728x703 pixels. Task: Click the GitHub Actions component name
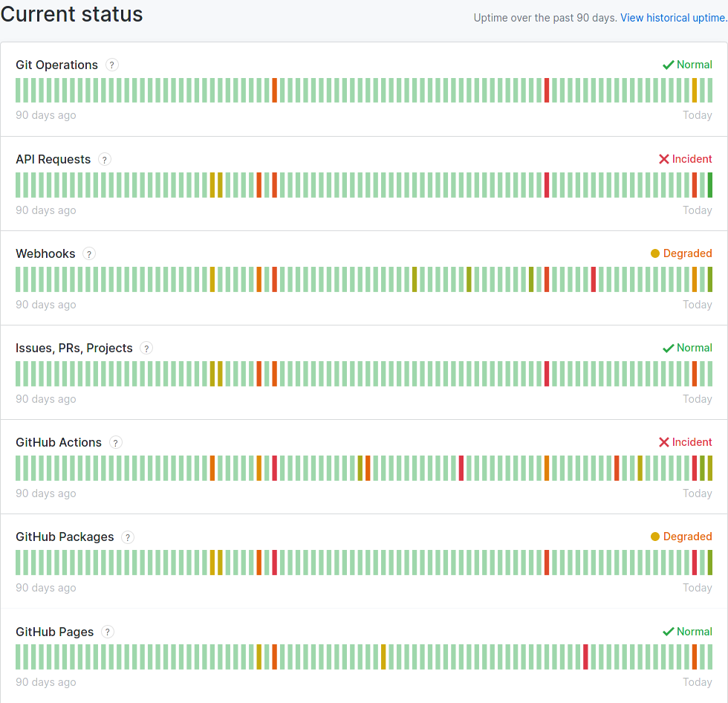point(59,442)
